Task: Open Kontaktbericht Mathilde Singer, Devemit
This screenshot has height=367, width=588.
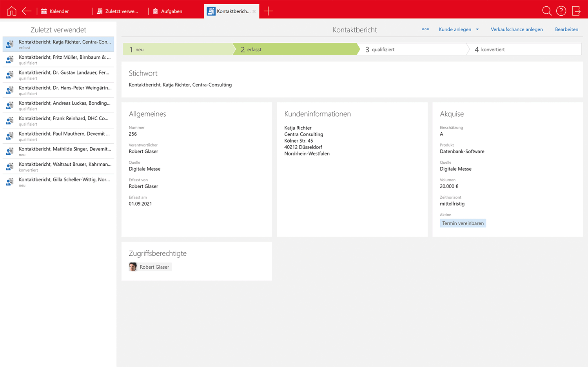Action: 58,151
